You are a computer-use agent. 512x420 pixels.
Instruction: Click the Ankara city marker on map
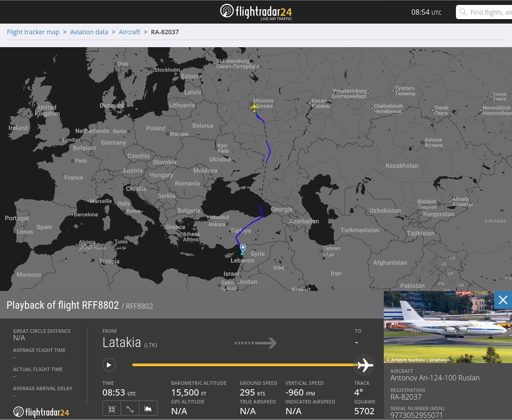pos(228,224)
